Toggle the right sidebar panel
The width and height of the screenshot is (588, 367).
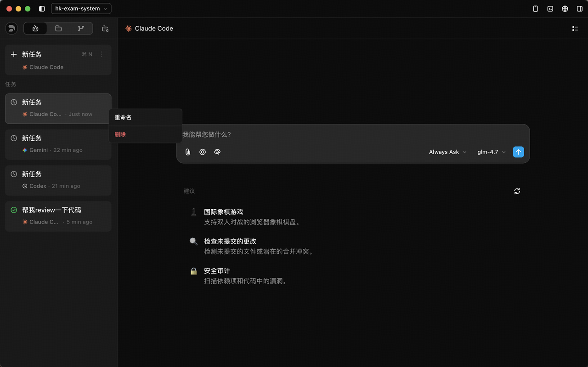click(x=580, y=9)
